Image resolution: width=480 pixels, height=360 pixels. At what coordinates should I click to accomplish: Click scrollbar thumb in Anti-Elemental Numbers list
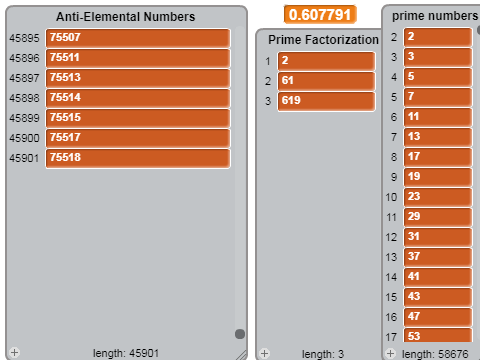coord(240,334)
